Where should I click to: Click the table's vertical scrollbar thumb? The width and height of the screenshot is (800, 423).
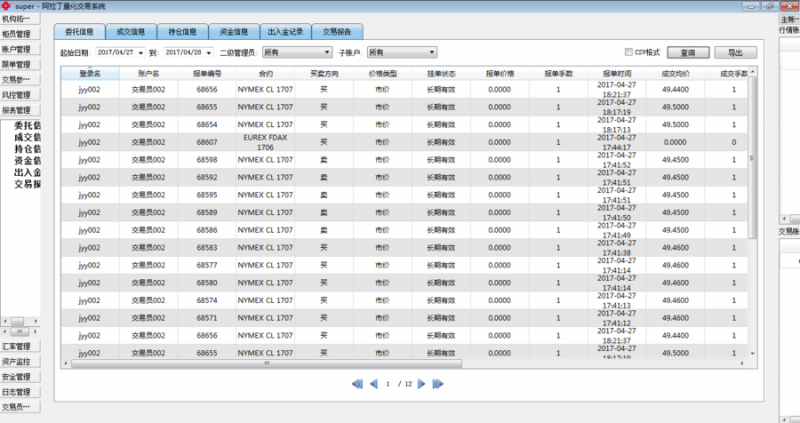pyautogui.click(x=752, y=158)
